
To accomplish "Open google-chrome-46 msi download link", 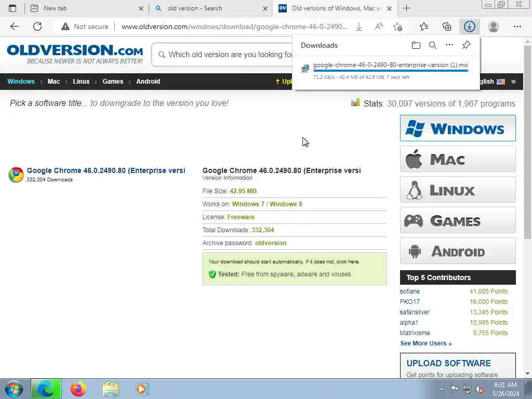I will coord(391,65).
